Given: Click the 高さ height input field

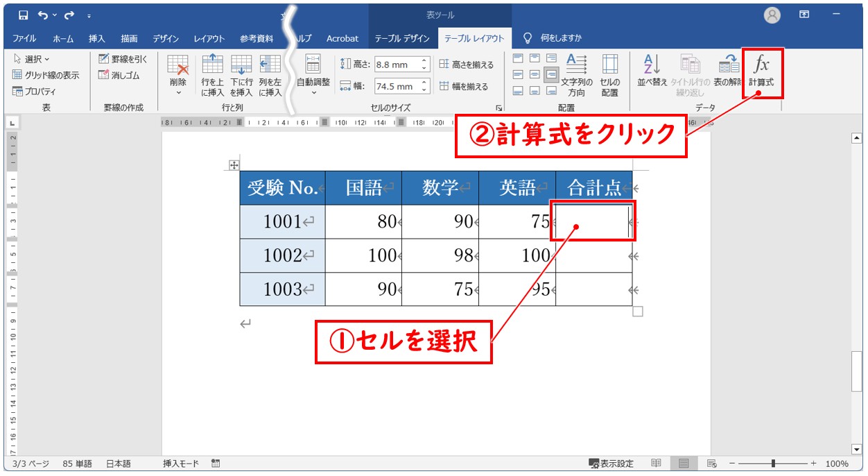Looking at the screenshot, I should pyautogui.click(x=396, y=65).
